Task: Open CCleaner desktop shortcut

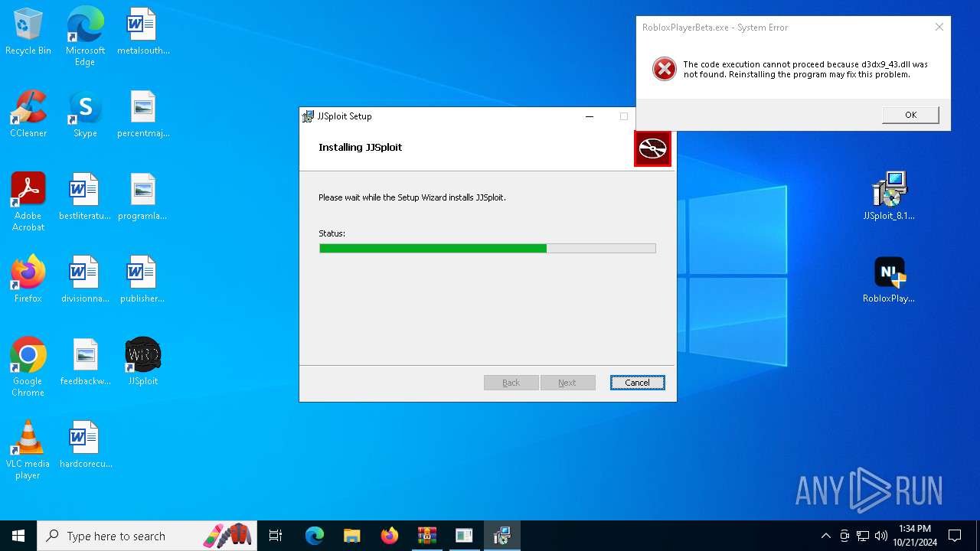Action: [x=28, y=114]
